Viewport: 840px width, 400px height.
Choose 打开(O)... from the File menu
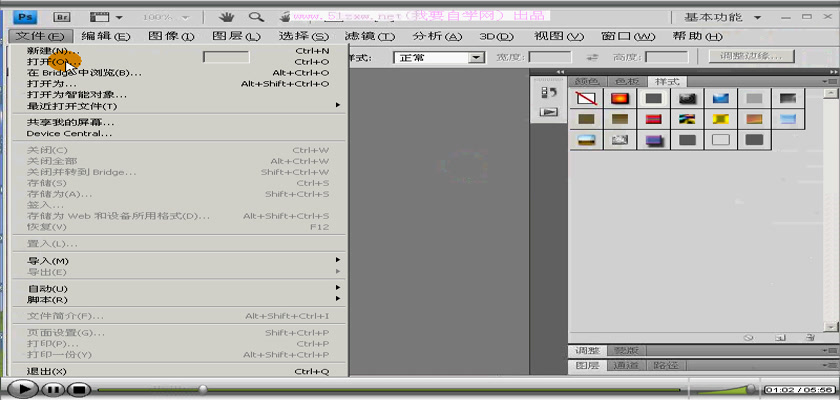pyautogui.click(x=180, y=62)
